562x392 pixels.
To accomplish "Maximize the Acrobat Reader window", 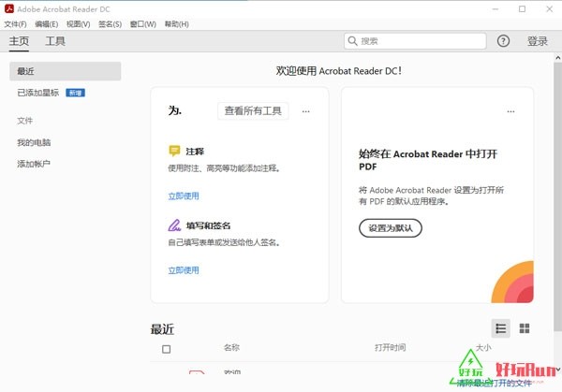I will point(523,9).
